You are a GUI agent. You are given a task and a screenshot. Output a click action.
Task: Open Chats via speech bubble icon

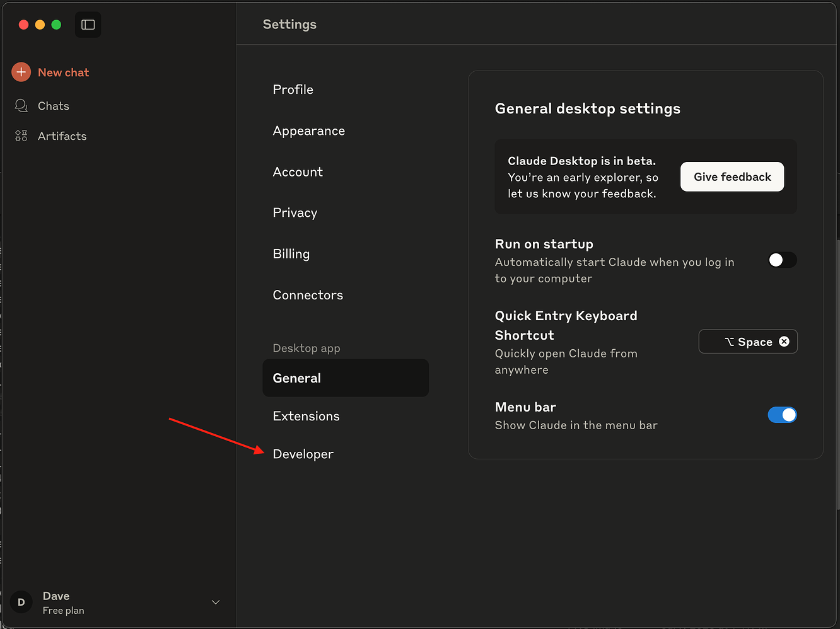(x=21, y=106)
